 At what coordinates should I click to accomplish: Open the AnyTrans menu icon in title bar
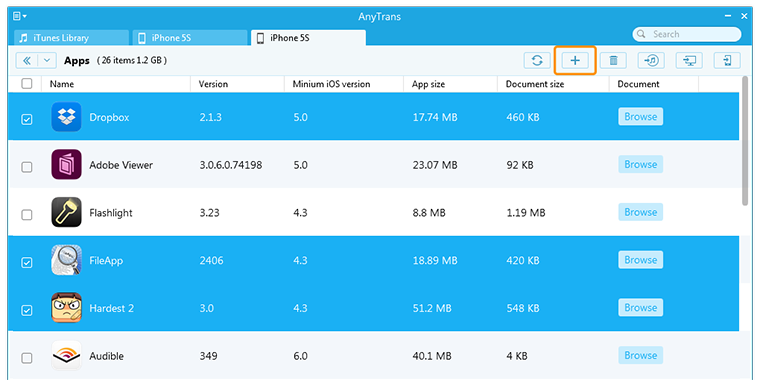click(19, 16)
